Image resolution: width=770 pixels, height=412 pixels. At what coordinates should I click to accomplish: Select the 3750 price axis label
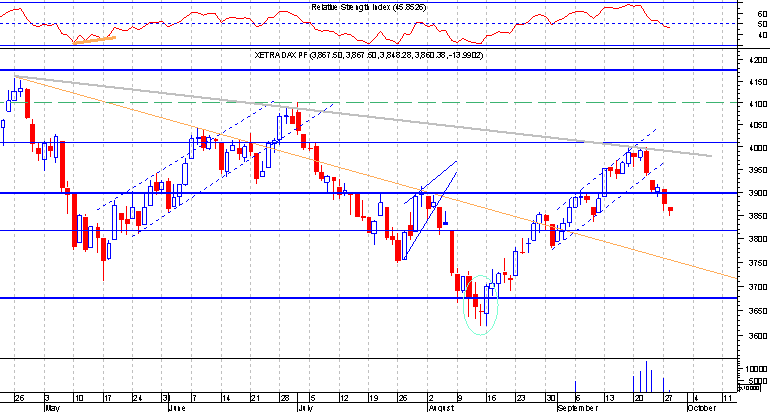point(758,263)
